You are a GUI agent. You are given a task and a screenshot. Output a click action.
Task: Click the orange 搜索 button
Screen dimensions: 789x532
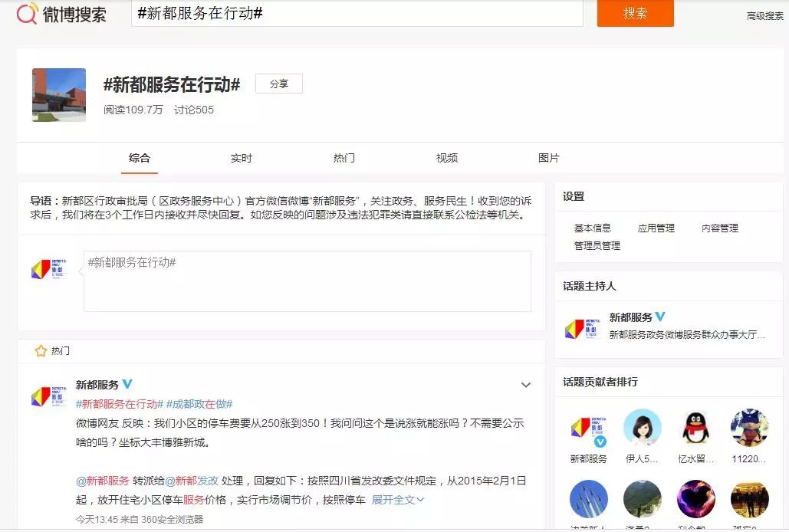[635, 14]
